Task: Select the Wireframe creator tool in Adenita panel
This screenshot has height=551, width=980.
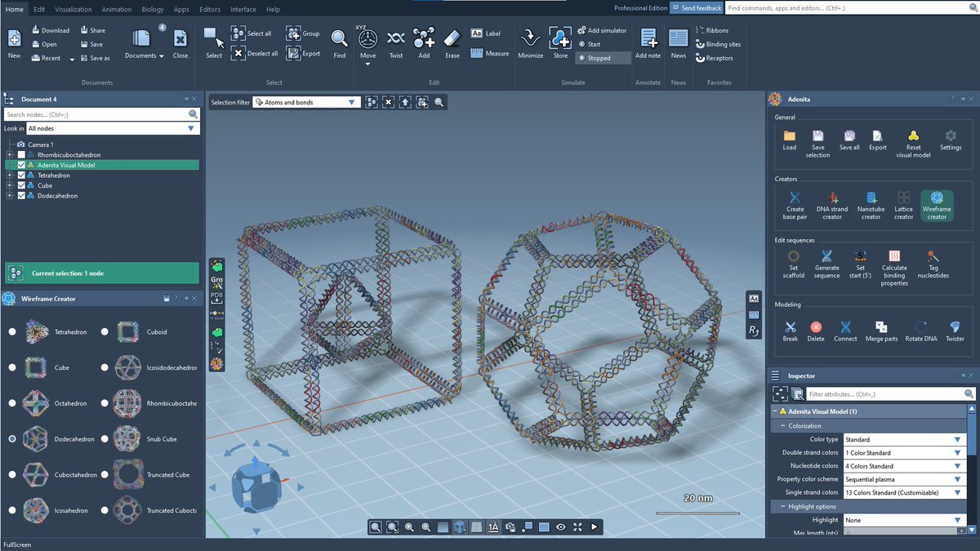Action: (x=937, y=204)
